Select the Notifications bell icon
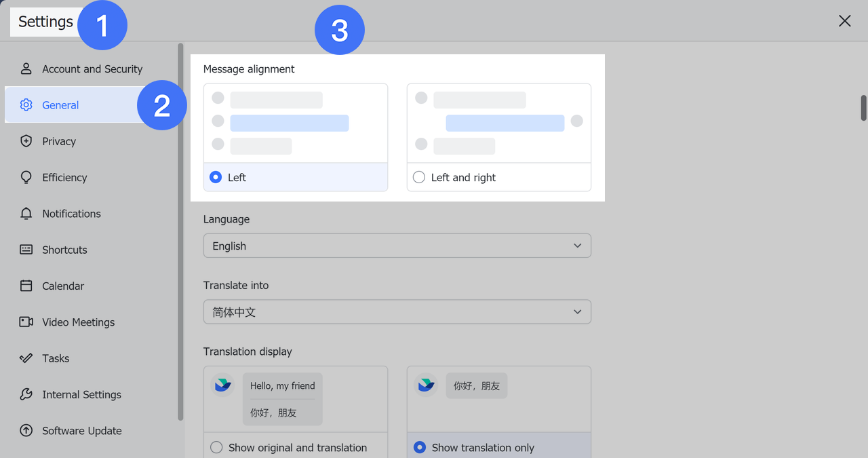Image resolution: width=868 pixels, height=458 pixels. pyautogui.click(x=26, y=213)
